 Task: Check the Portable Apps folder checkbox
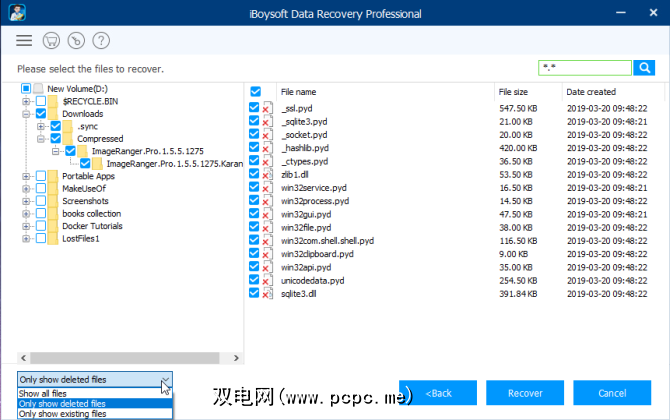41,176
